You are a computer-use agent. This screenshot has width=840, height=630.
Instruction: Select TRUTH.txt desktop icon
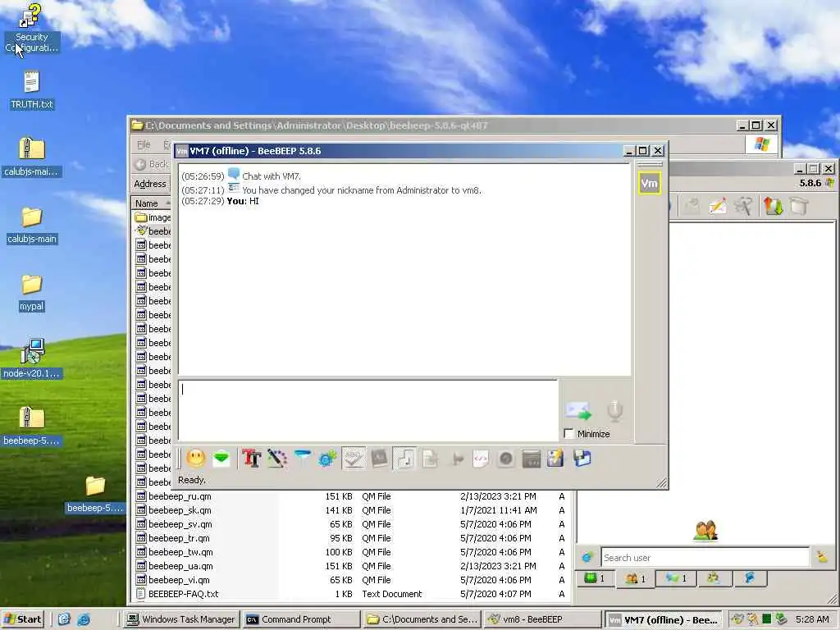pyautogui.click(x=32, y=90)
